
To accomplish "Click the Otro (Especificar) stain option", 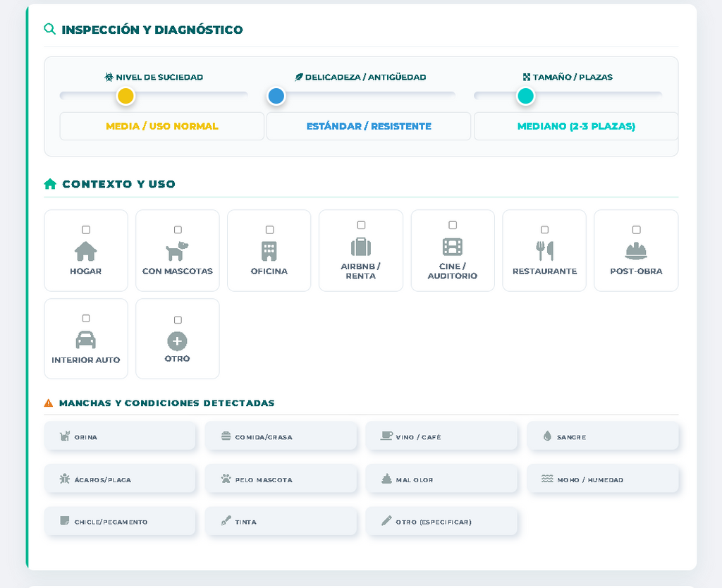I will (x=441, y=522).
